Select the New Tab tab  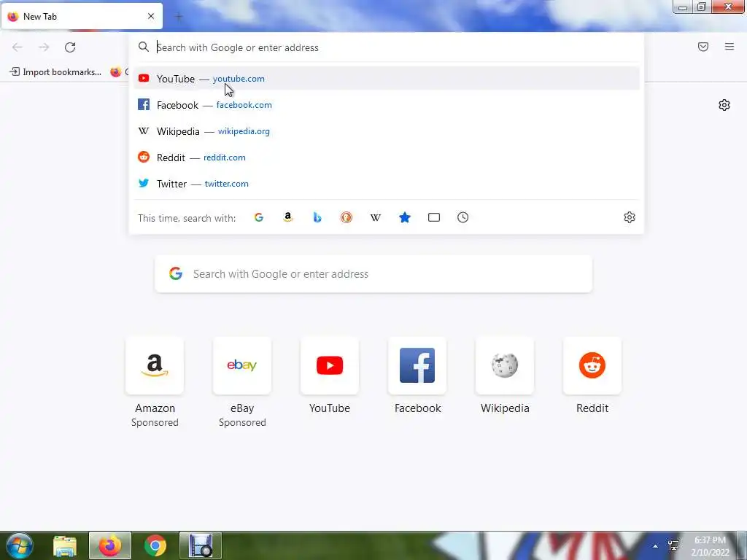[82, 16]
